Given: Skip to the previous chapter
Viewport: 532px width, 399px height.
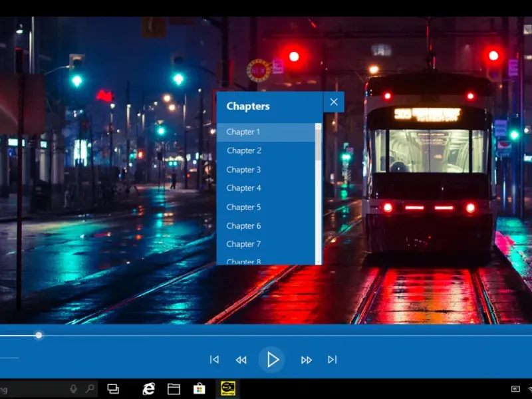Looking at the screenshot, I should click(x=214, y=360).
